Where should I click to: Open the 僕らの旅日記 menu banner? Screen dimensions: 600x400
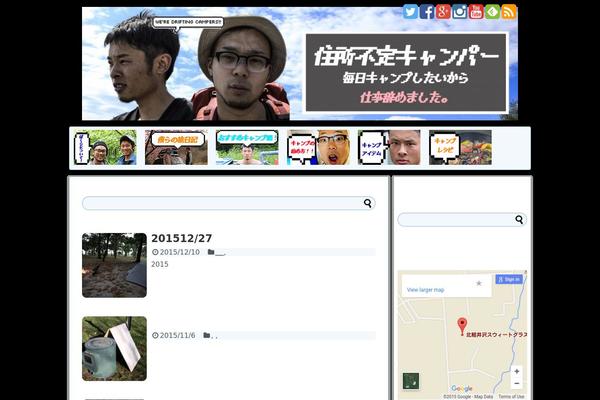[176, 147]
